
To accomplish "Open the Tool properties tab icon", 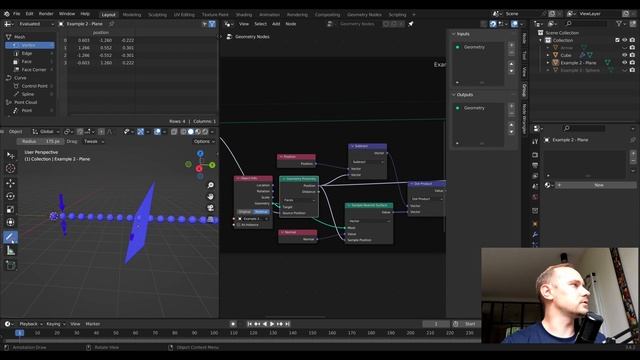I will 535,142.
